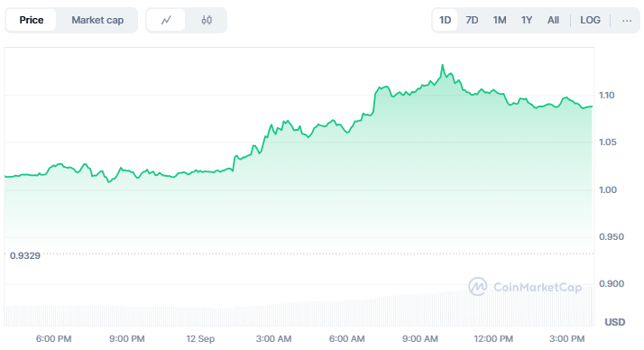
Task: Click the 1.10 price axis label
Action: 607,96
